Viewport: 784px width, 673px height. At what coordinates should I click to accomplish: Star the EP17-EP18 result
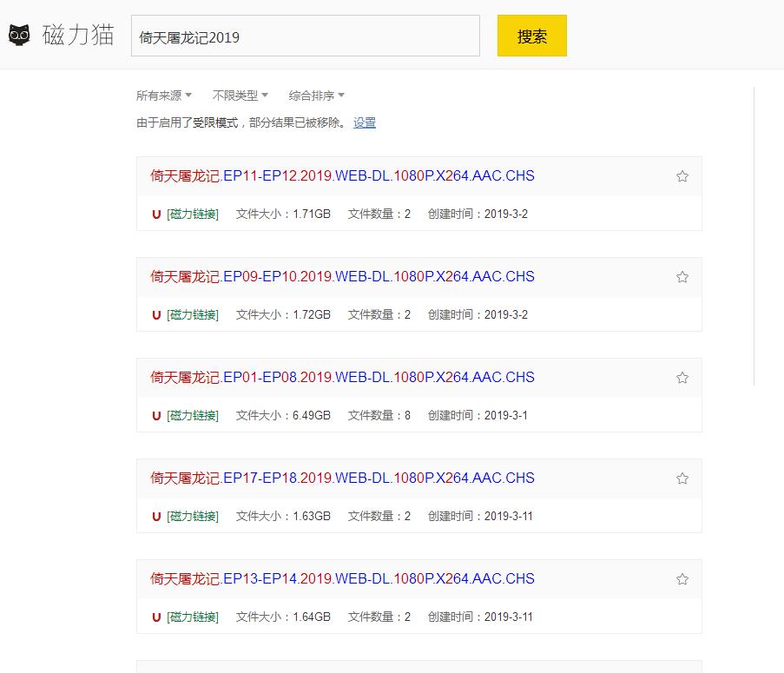(682, 478)
